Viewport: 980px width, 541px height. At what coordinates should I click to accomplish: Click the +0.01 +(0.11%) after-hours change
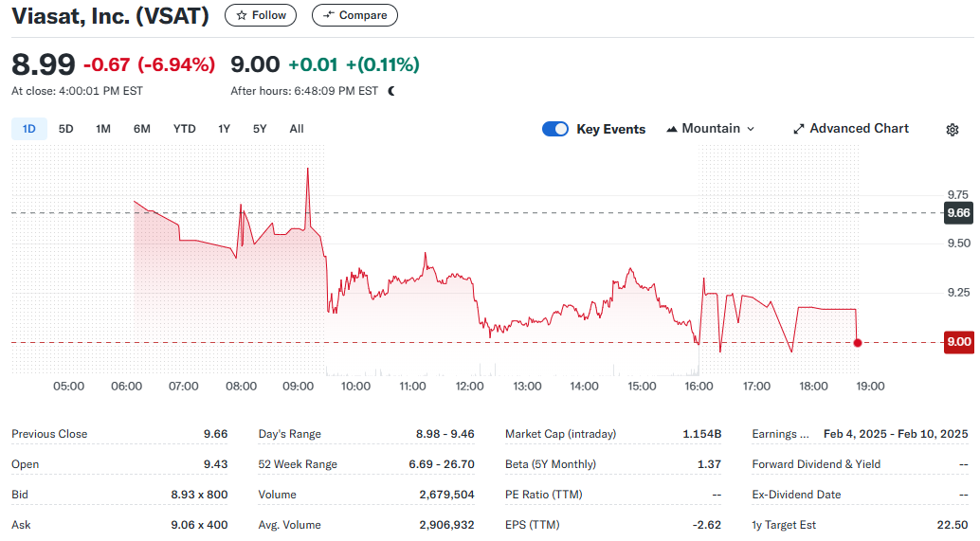354,64
